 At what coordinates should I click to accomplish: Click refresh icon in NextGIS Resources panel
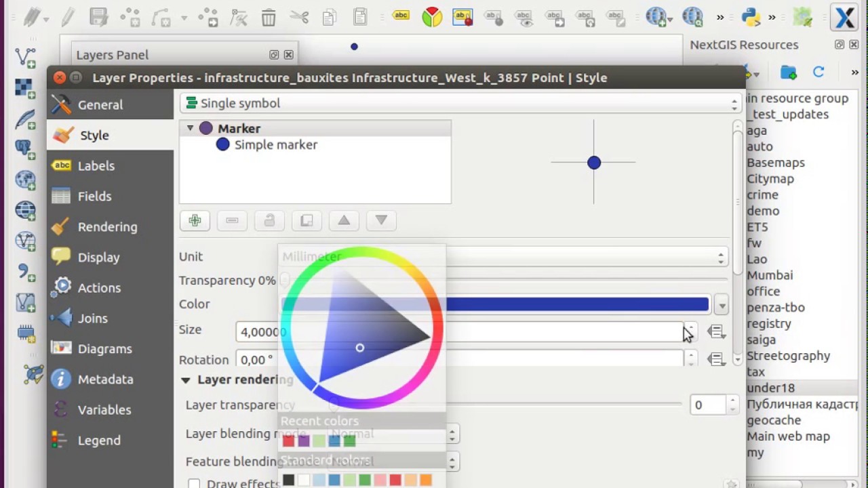pos(818,72)
